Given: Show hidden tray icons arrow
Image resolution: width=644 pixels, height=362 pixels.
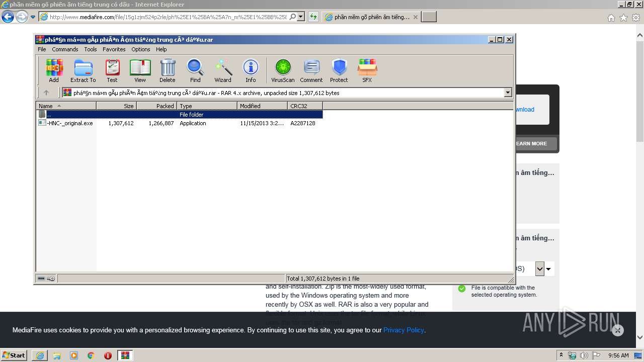Looking at the screenshot, I should click(561, 355).
